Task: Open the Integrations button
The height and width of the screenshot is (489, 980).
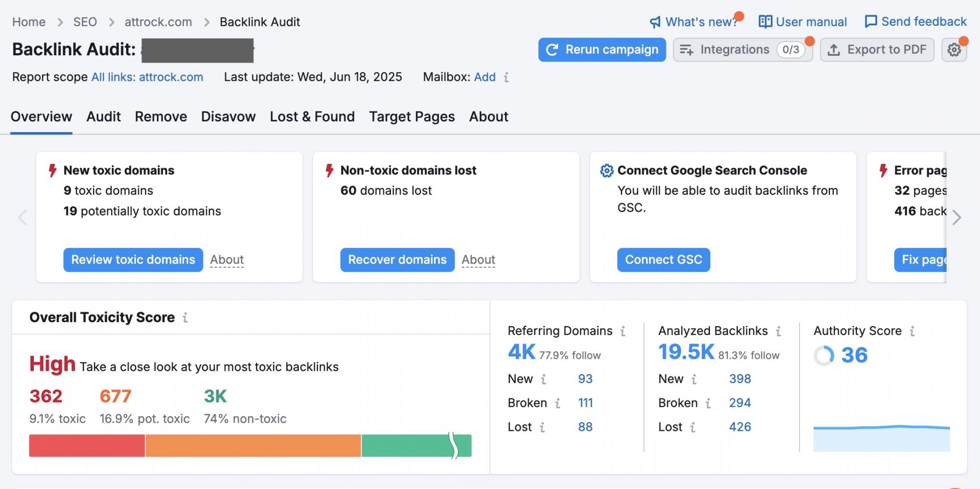Action: pyautogui.click(x=743, y=50)
